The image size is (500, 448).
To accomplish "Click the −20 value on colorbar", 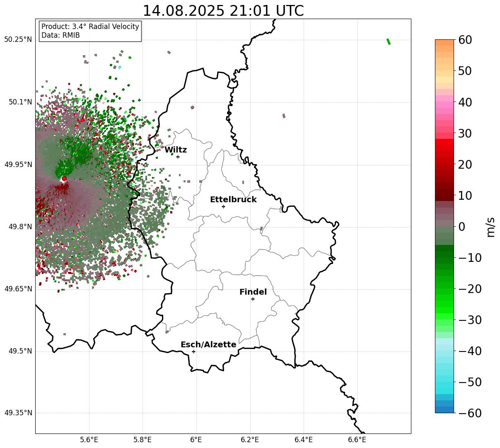I will 470,289.
